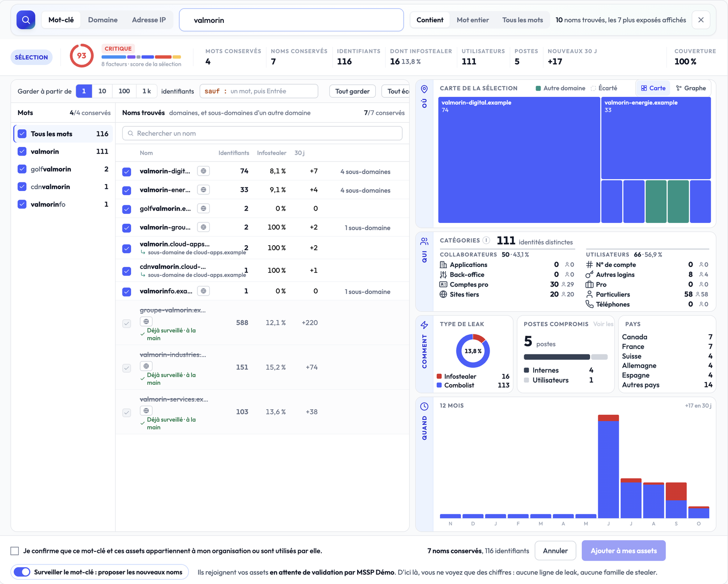The width and height of the screenshot is (728, 584).
Task: Set the identifiants threshold to 100
Action: 124,91
